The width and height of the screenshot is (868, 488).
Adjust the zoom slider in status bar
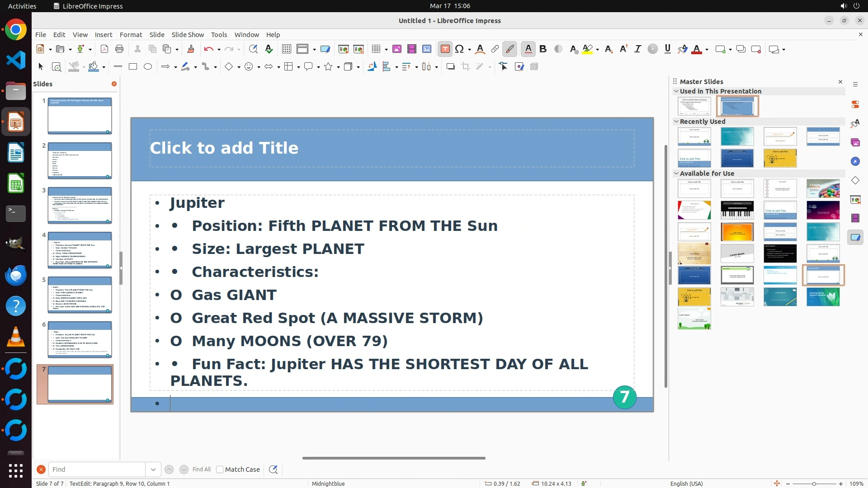[x=814, y=484]
